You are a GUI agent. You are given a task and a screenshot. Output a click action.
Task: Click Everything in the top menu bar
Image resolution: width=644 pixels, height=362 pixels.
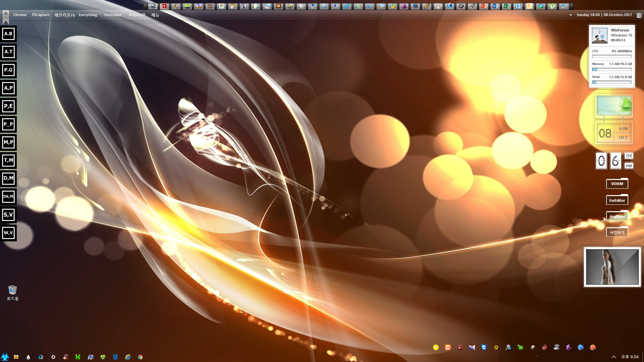click(88, 15)
